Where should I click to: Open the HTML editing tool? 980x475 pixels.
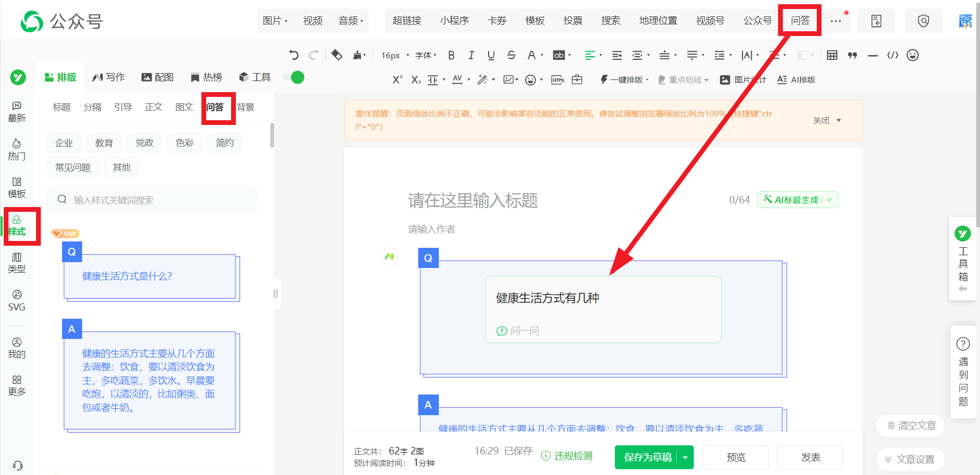(x=558, y=79)
